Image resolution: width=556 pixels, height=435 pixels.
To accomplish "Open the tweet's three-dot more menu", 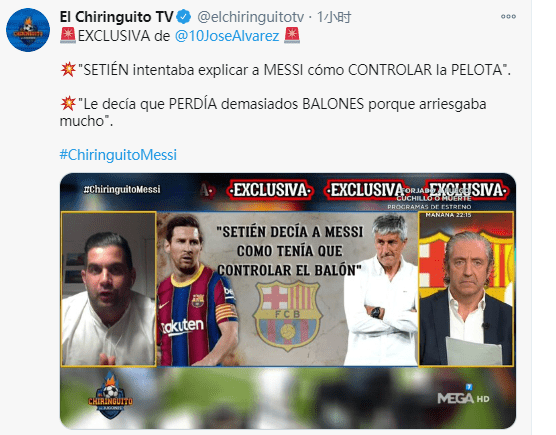I will point(508,17).
